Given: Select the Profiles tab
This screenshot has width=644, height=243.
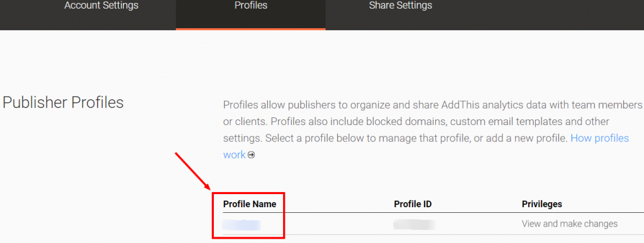Looking at the screenshot, I should pyautogui.click(x=250, y=6).
